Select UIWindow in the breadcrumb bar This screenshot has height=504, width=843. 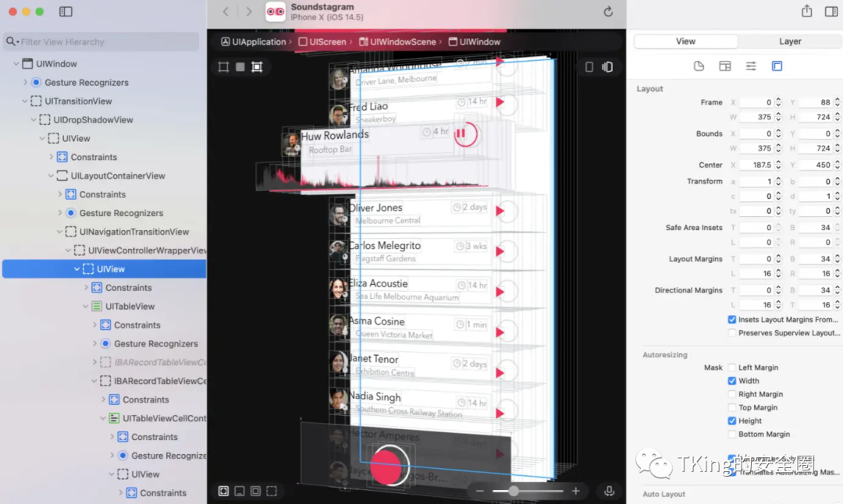[475, 42]
